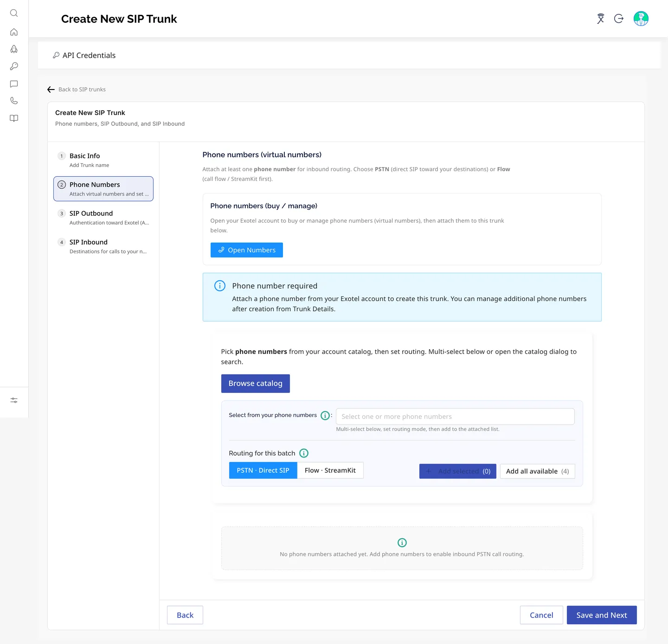Open the book documentation icon in the sidebar
The height and width of the screenshot is (644, 668).
tap(14, 118)
